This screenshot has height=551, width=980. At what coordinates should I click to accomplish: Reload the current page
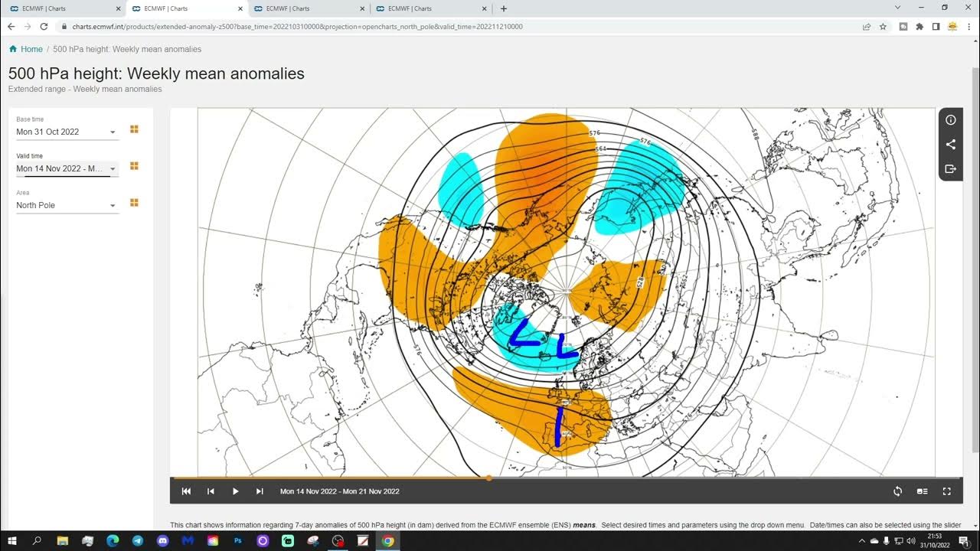click(44, 26)
